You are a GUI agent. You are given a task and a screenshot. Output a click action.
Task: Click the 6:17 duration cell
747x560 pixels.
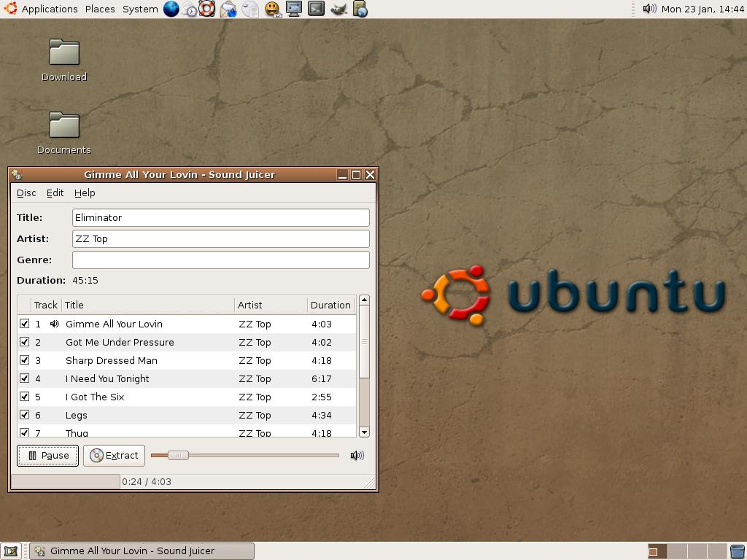322,378
